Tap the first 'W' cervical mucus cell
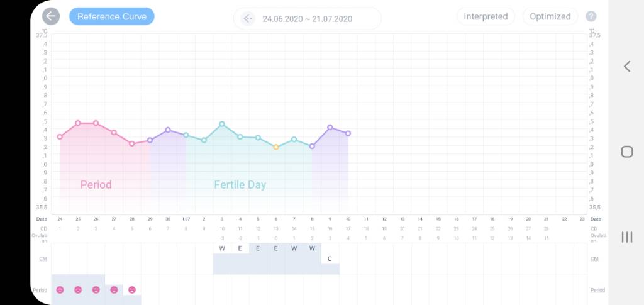644x305 pixels. 222,248
